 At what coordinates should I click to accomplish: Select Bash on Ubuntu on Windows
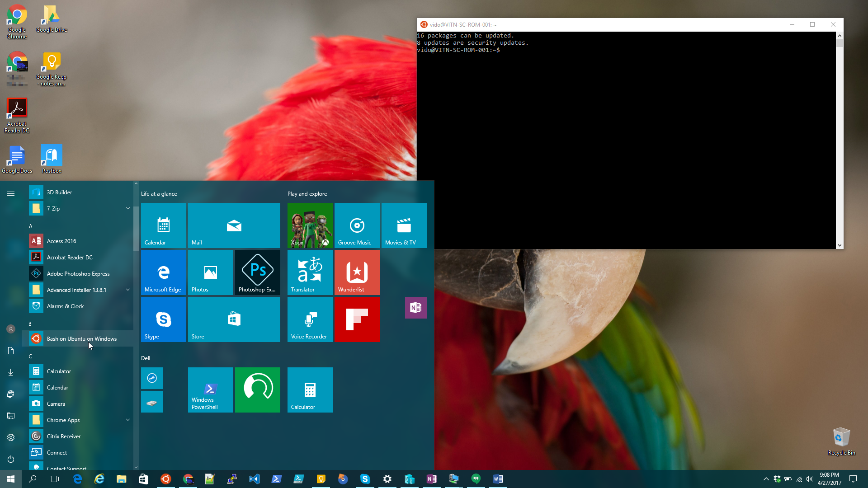[81, 338]
